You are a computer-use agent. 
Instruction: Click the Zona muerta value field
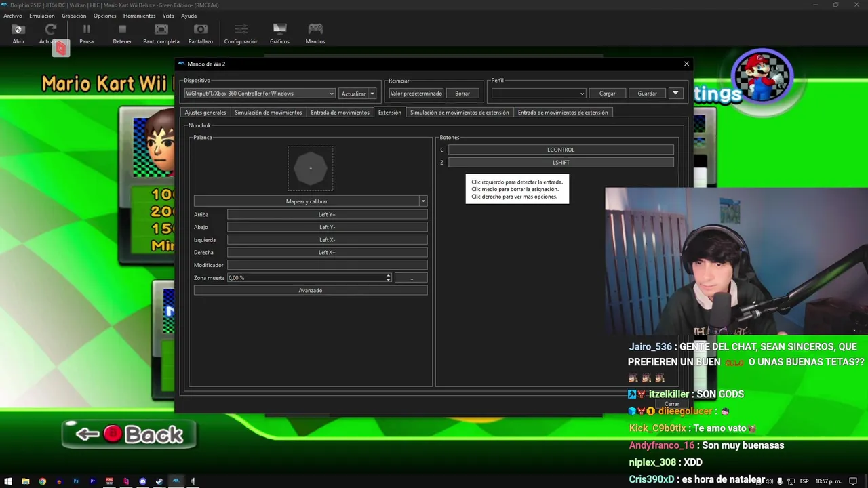click(x=306, y=278)
